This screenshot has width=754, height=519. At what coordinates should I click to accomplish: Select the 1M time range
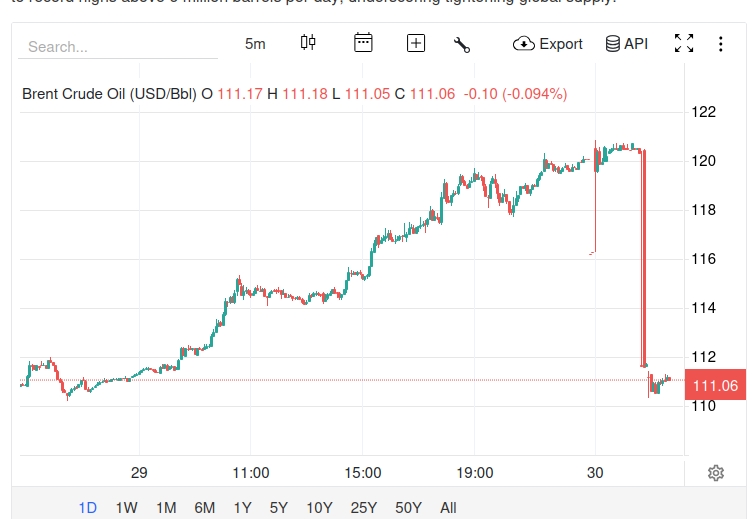click(166, 507)
